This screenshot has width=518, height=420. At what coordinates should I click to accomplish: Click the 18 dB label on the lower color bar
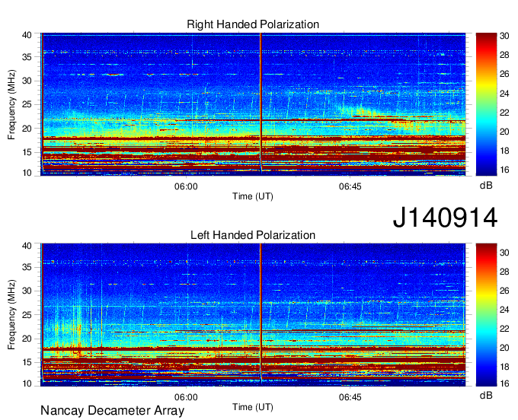(504, 367)
